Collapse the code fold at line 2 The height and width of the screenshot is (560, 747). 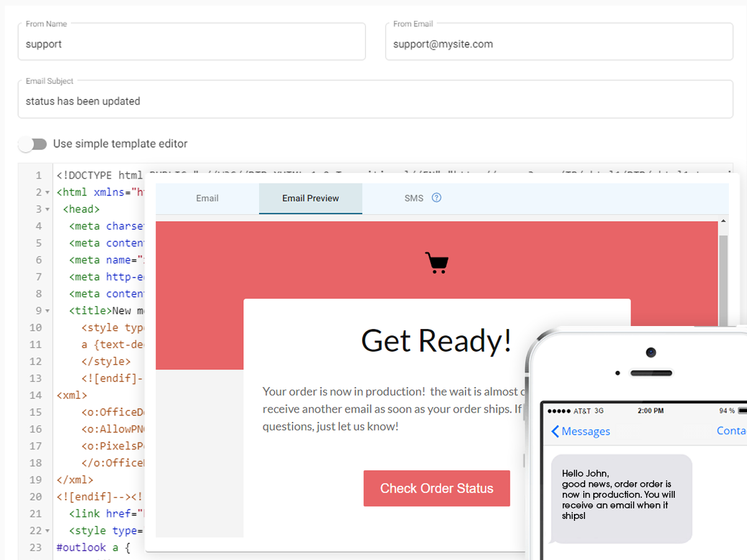pyautogui.click(x=48, y=192)
